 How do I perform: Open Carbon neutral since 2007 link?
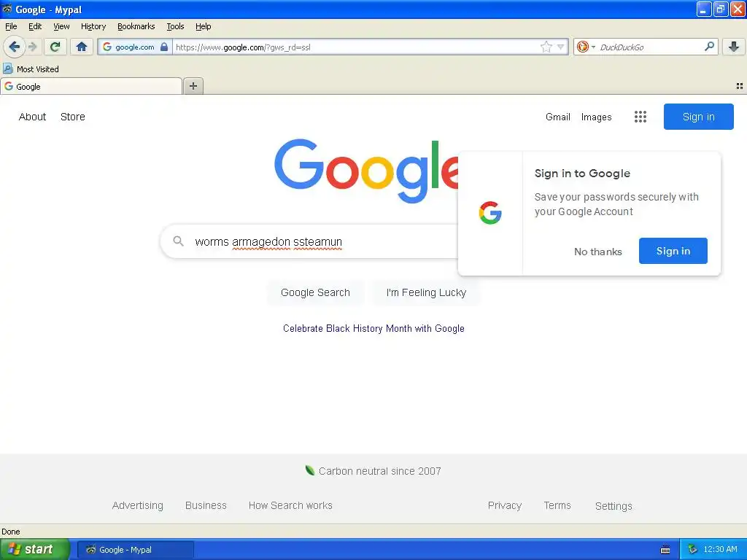point(379,471)
